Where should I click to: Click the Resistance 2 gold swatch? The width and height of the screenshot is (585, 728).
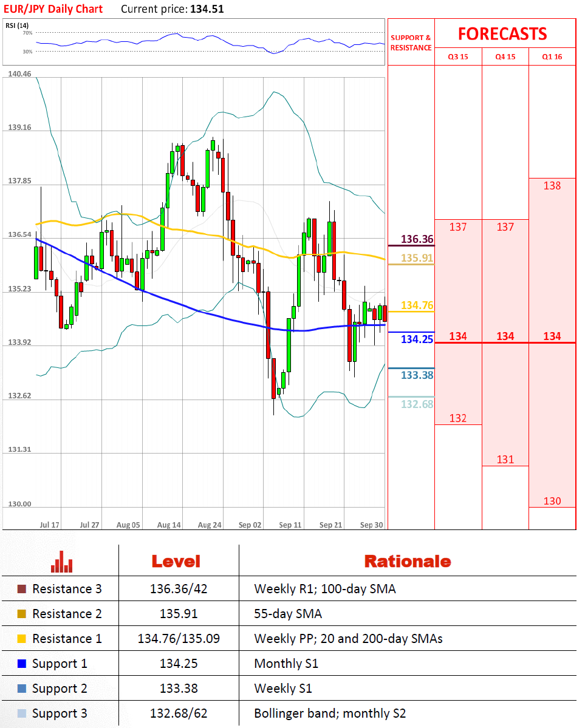pyautogui.click(x=21, y=614)
